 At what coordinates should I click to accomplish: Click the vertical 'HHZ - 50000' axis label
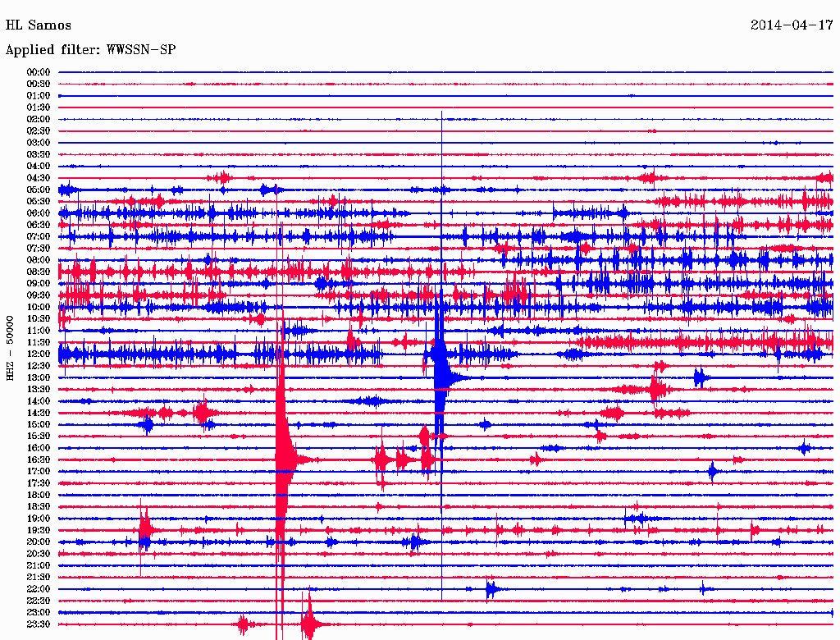click(x=10, y=348)
